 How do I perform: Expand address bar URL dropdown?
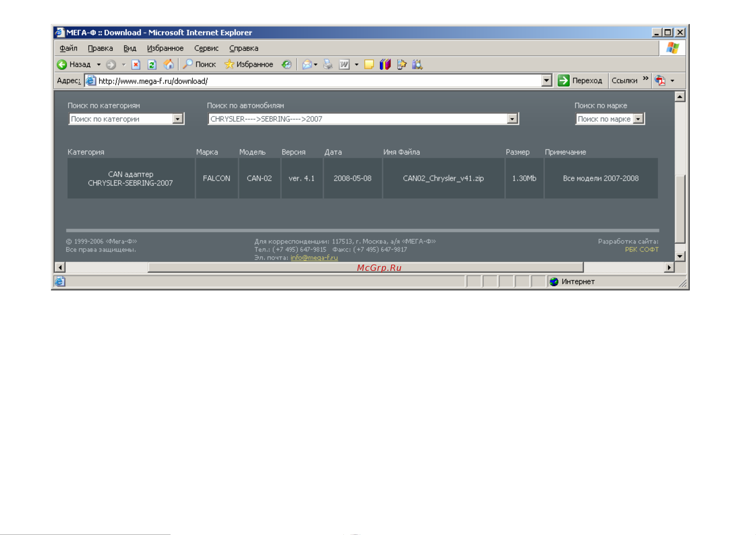(546, 80)
